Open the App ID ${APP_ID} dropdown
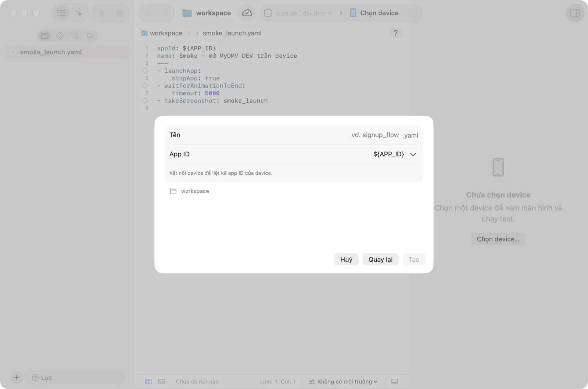Screen dimensions: 588x389 pos(395,154)
